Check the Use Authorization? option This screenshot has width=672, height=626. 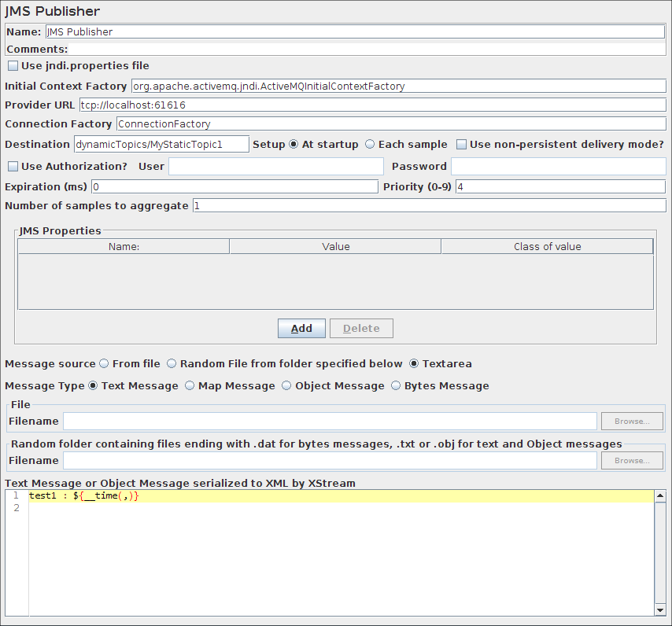[13, 166]
